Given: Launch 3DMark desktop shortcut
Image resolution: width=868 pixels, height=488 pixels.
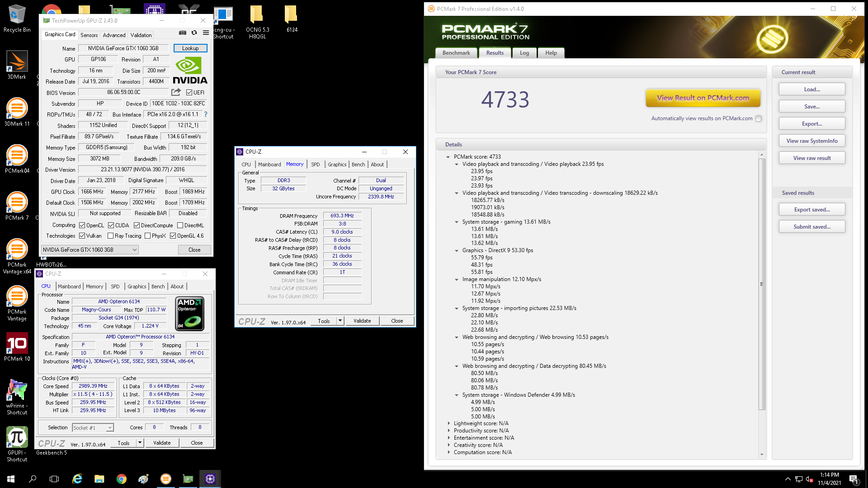Looking at the screenshot, I should [x=17, y=65].
